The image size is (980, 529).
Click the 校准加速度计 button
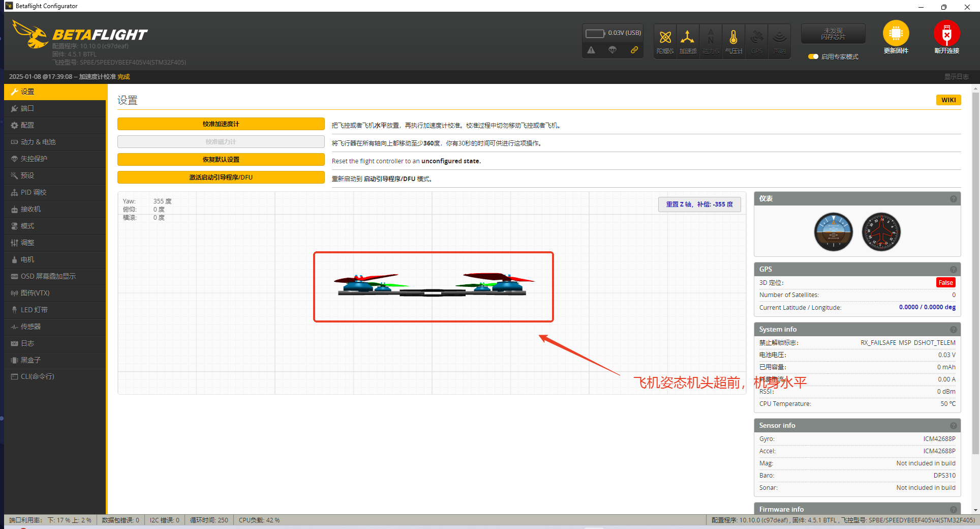click(221, 124)
